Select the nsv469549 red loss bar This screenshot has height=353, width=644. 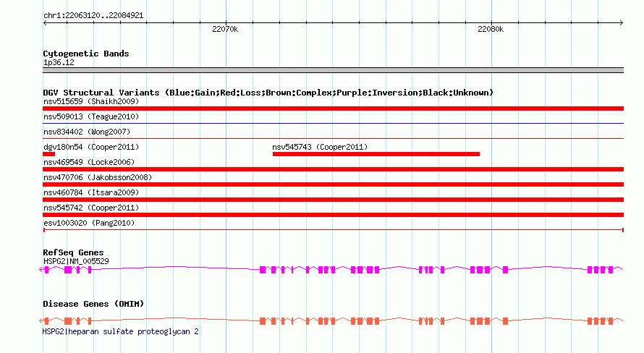(x=333, y=169)
